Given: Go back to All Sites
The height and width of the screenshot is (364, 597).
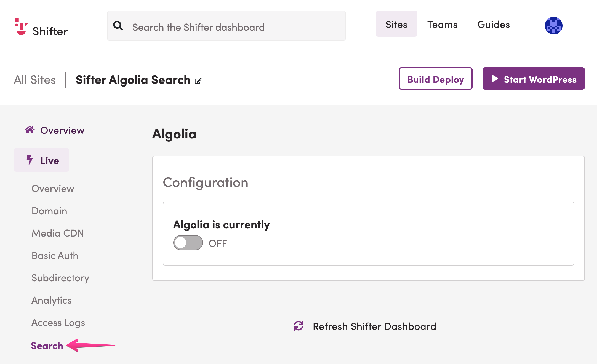Looking at the screenshot, I should (35, 80).
